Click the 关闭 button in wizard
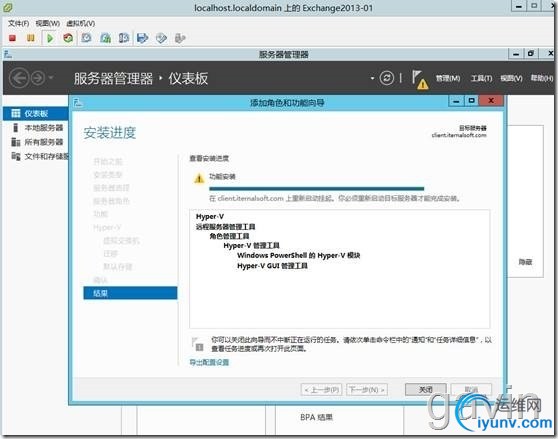 (426, 390)
